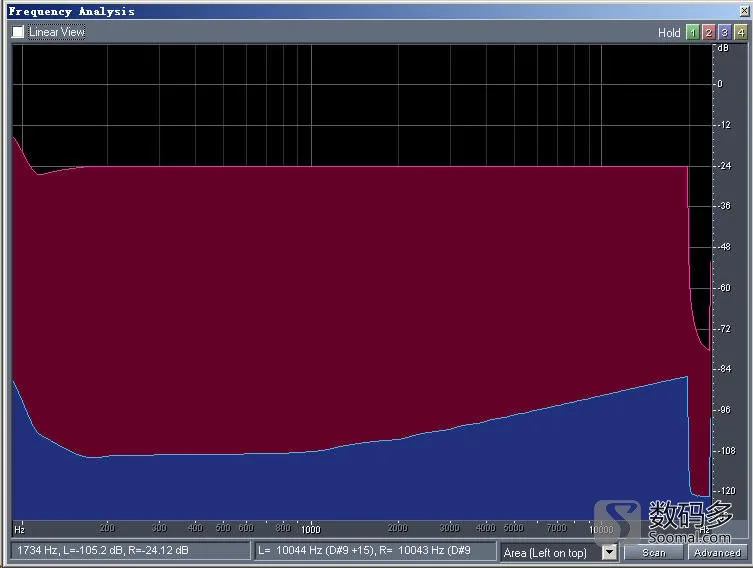The height and width of the screenshot is (568, 753).
Task: Click the 200 Hz axis label
Action: pyautogui.click(x=107, y=528)
